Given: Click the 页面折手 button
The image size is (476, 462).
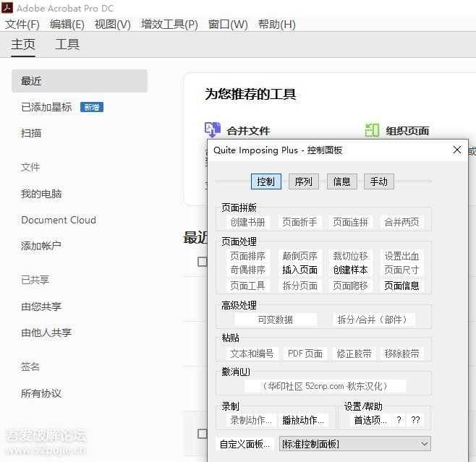Looking at the screenshot, I should tap(299, 222).
